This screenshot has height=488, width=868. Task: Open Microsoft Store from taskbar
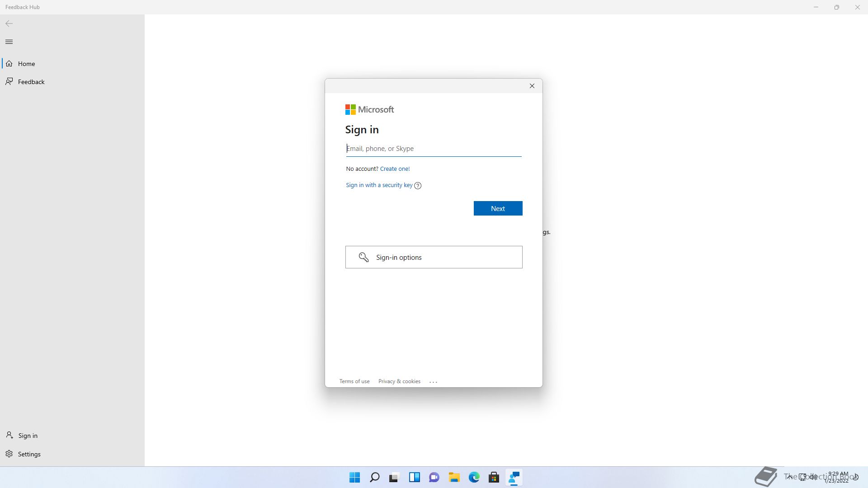point(494,477)
